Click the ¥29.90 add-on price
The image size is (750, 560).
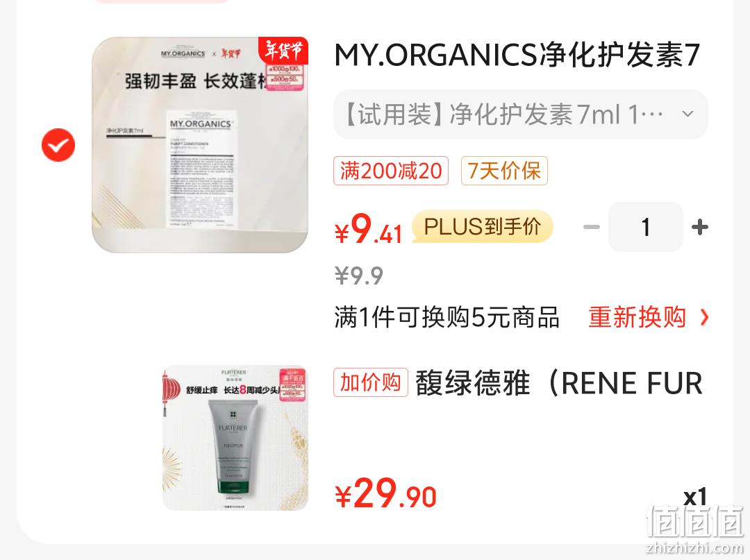(385, 493)
